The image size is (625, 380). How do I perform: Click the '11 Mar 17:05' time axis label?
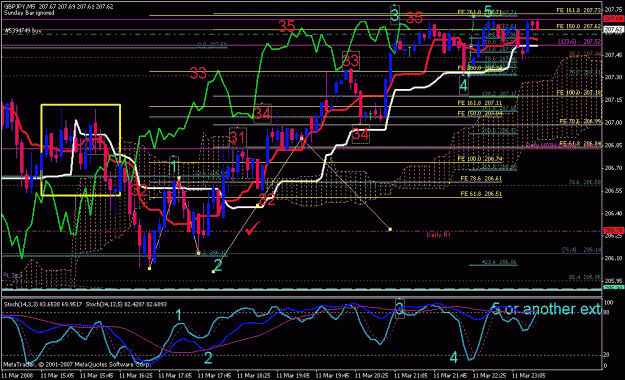pyautogui.click(x=175, y=375)
